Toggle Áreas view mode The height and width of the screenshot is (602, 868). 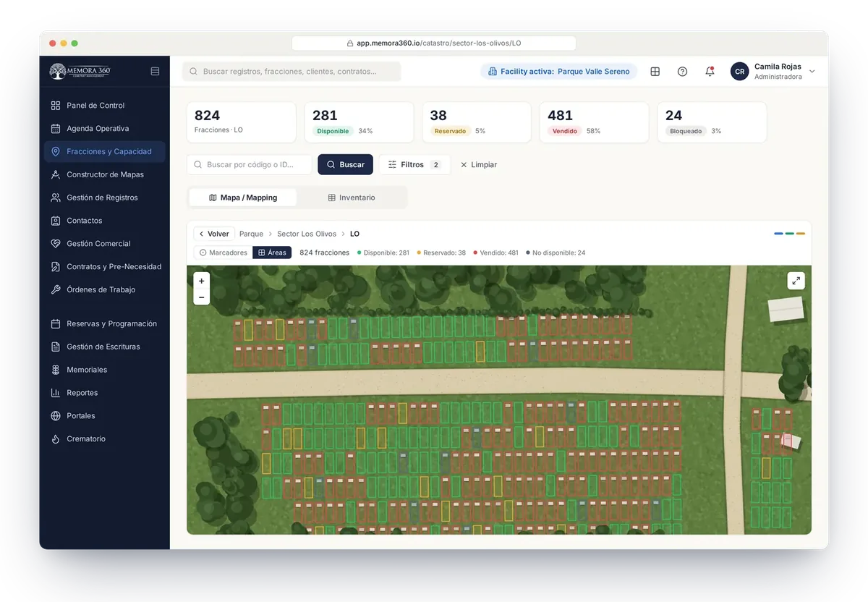pyautogui.click(x=272, y=253)
